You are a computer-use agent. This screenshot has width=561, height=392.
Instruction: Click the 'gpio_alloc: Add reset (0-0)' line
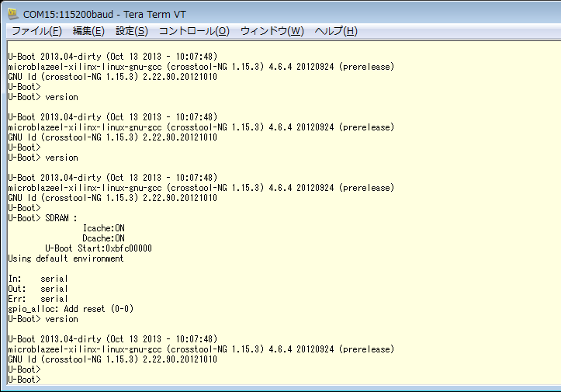point(71,309)
